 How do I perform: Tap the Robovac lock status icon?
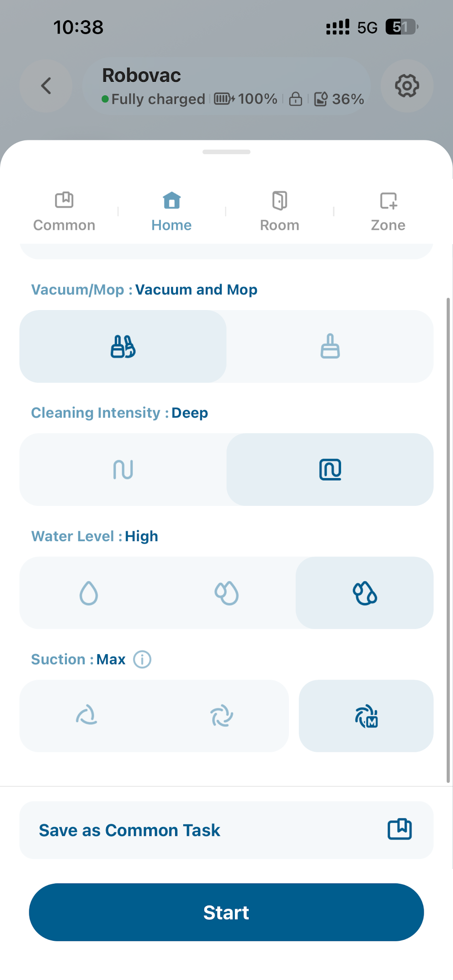(296, 99)
